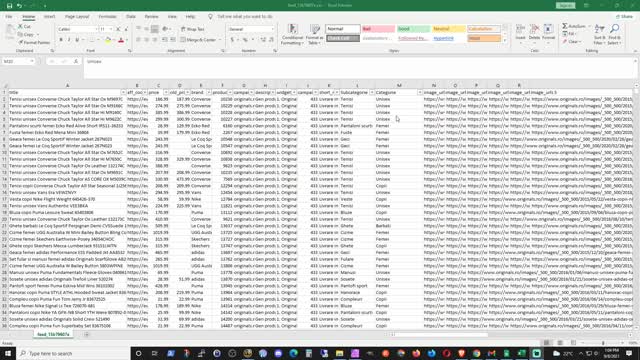
Task: Open the Merge & Center dropdown arrow
Action: (220, 40)
